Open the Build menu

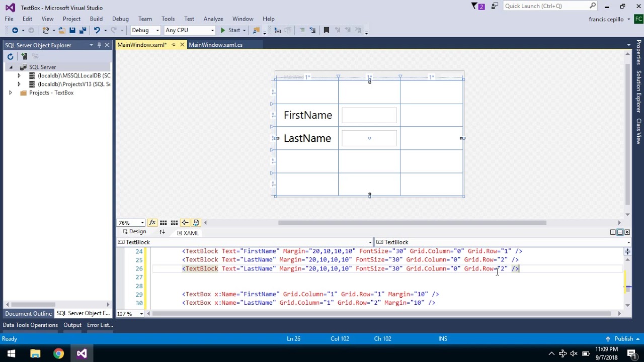pyautogui.click(x=96, y=19)
